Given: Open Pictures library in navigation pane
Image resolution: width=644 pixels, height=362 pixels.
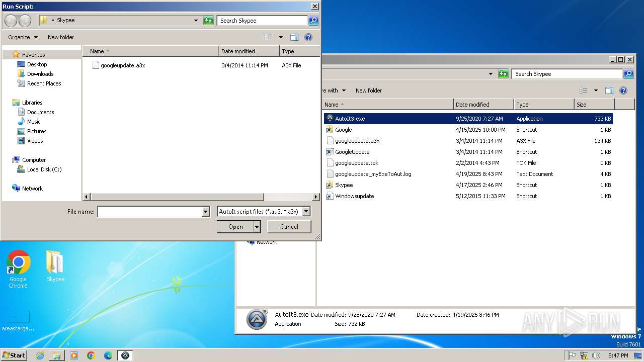Looking at the screenshot, I should pos(37,131).
